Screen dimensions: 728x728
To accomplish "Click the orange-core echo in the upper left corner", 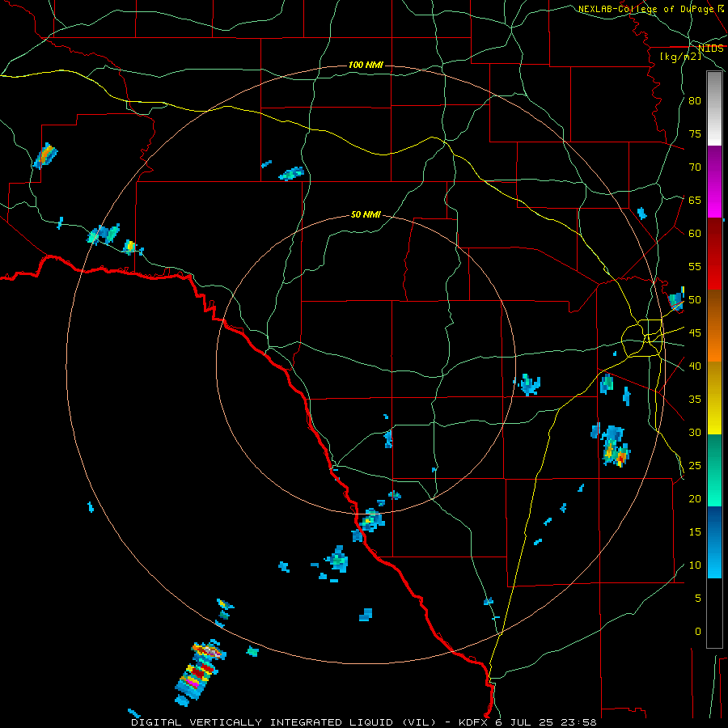I will pyautogui.click(x=45, y=155).
